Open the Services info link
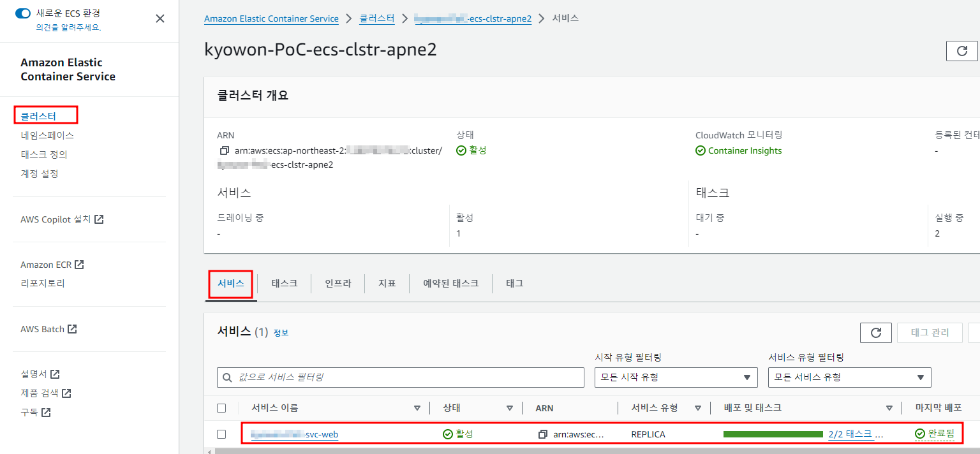 tap(281, 333)
